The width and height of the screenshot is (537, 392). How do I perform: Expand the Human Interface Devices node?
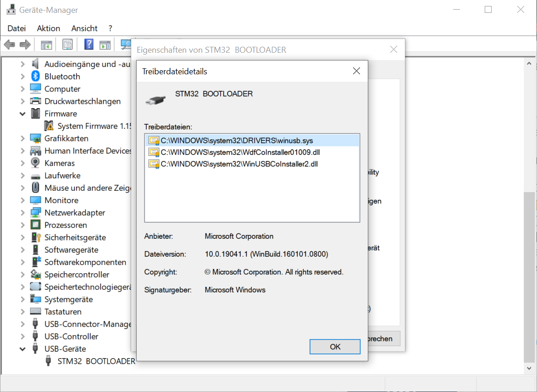pos(22,151)
